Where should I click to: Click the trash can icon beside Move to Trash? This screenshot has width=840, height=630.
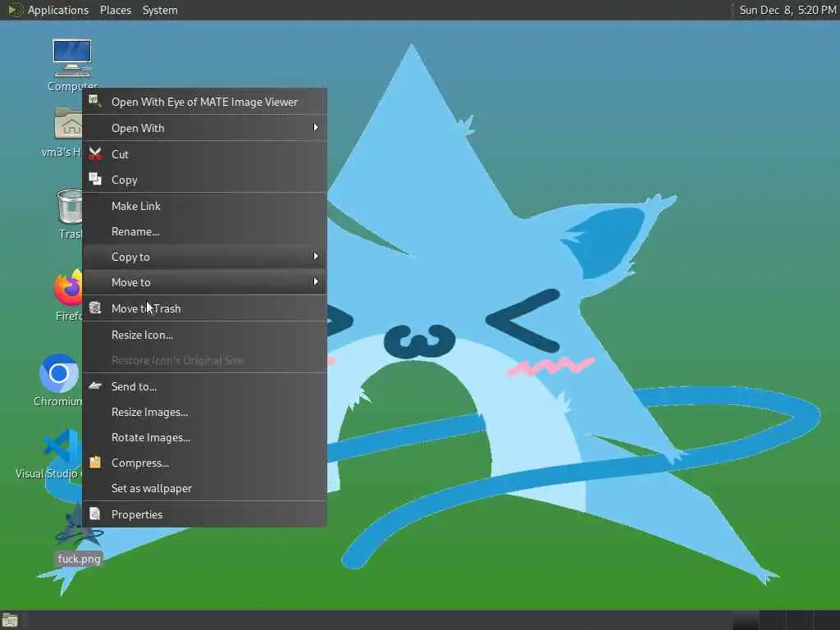(95, 308)
